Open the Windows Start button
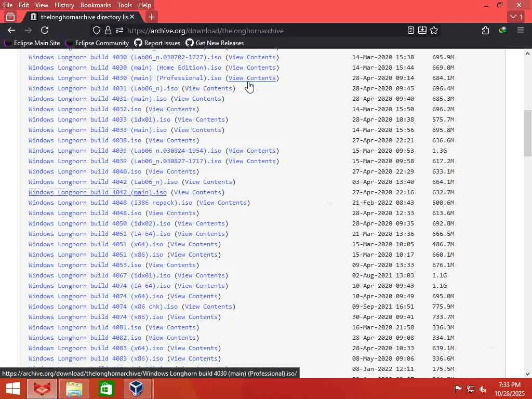Image resolution: width=532 pixels, height=399 pixels. [12, 389]
